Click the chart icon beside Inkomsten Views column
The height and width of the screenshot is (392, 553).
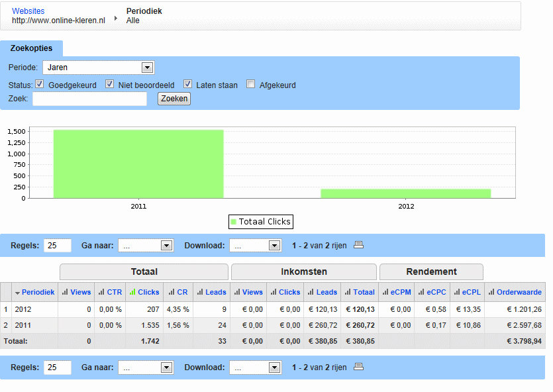pos(237,292)
